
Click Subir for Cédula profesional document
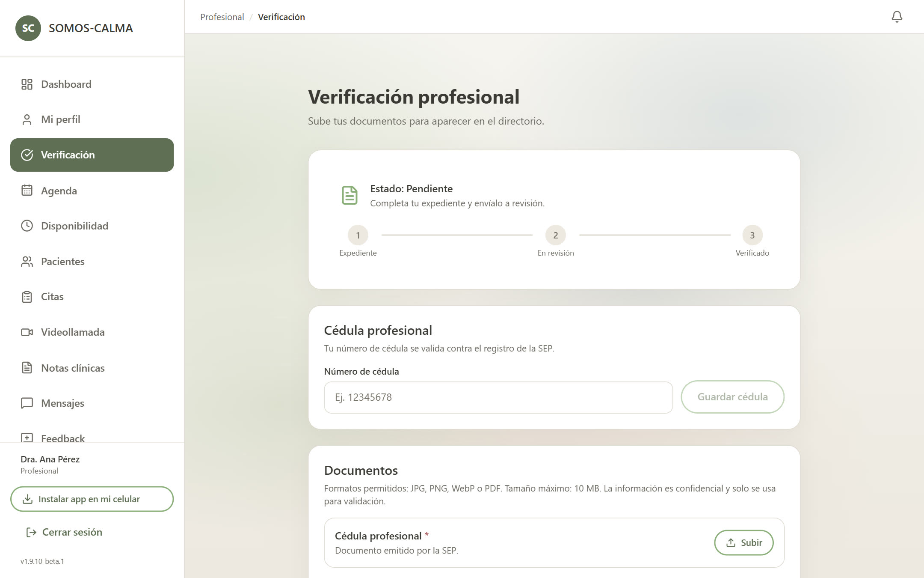coord(744,542)
